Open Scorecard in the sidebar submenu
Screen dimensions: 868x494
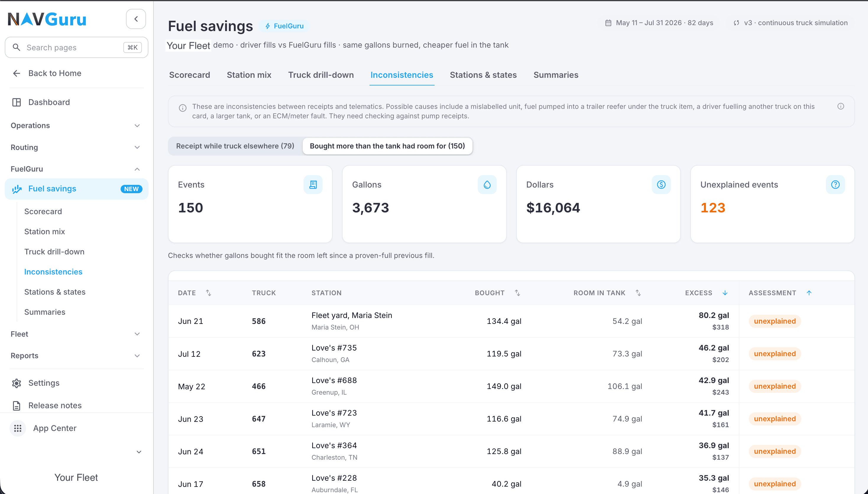pos(43,212)
